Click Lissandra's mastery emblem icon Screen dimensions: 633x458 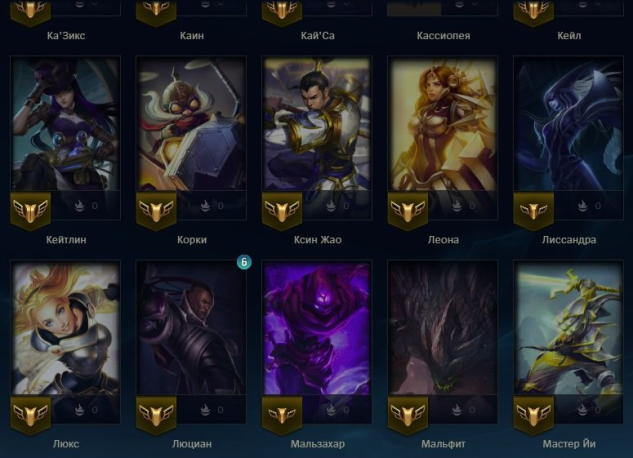(533, 211)
